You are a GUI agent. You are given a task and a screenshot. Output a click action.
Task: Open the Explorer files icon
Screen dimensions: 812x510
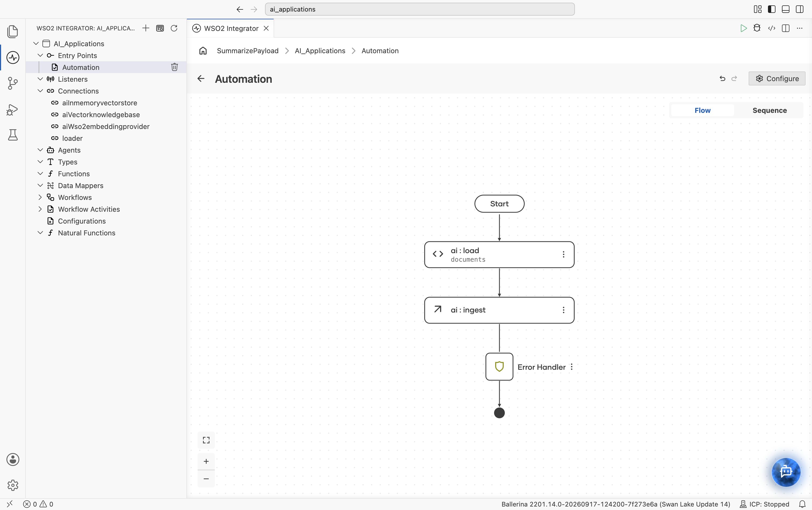pyautogui.click(x=13, y=31)
